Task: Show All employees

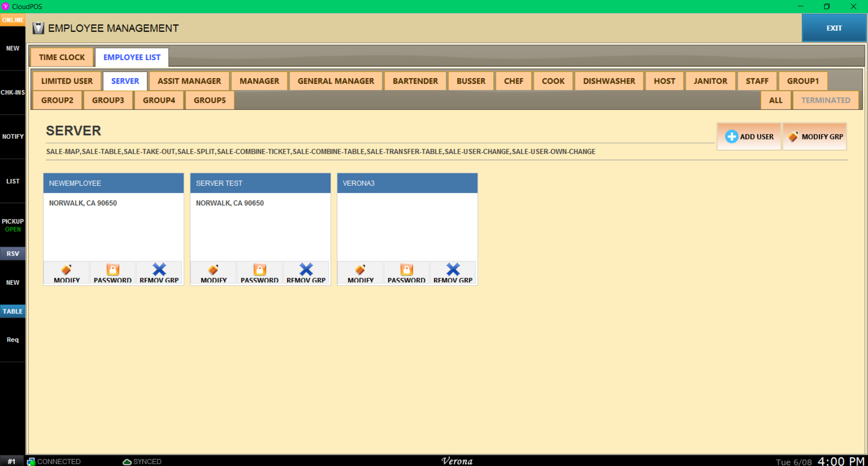Action: [x=775, y=100]
